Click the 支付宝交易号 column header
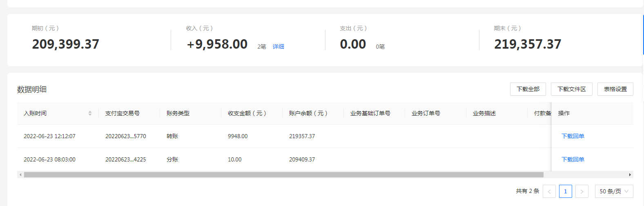This screenshot has height=206, width=644. click(x=123, y=113)
